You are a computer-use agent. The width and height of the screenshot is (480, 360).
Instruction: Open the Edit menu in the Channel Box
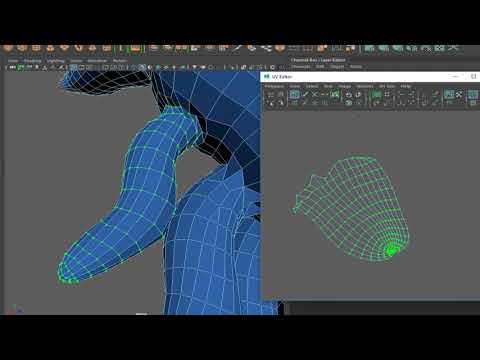click(x=320, y=67)
